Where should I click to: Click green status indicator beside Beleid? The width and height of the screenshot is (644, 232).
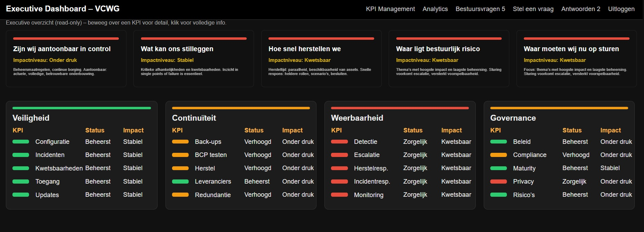[499, 141]
